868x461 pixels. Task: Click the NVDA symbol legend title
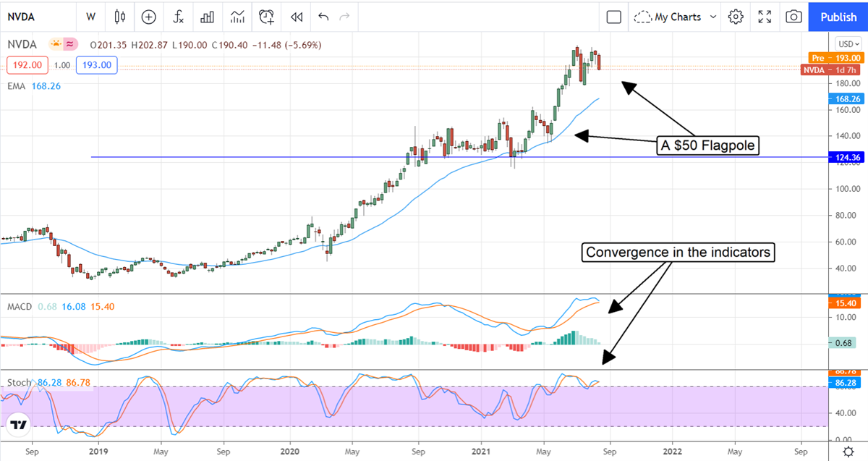click(21, 45)
